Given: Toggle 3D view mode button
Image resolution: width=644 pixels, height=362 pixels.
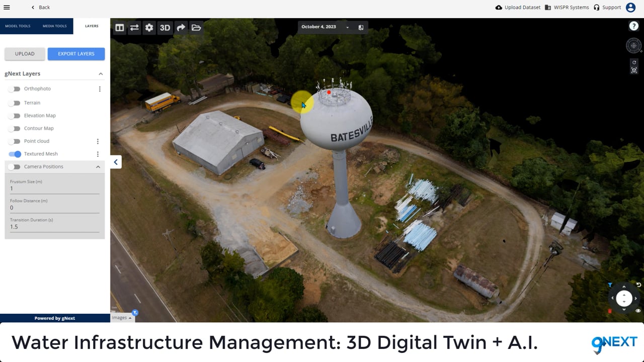Looking at the screenshot, I should (165, 28).
